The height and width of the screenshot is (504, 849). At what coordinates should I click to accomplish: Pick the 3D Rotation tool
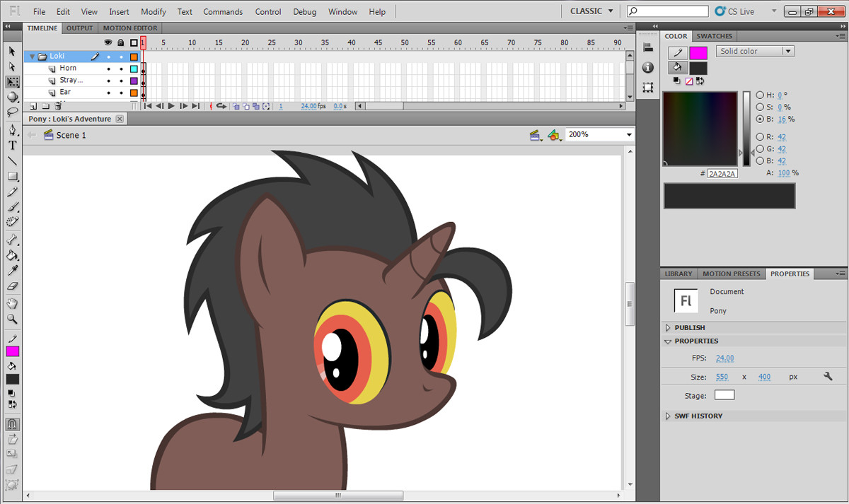click(x=12, y=97)
